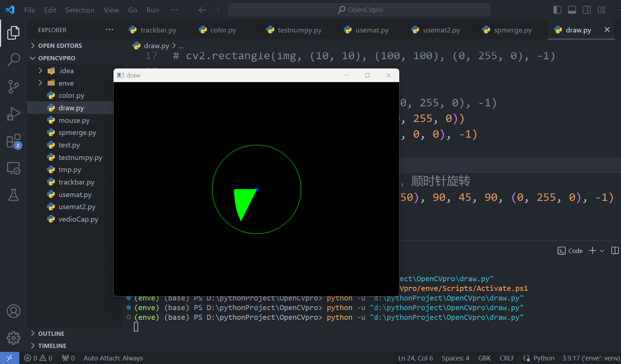Split terminal panel icon
Viewport: 621px width, 364px height.
615,251
